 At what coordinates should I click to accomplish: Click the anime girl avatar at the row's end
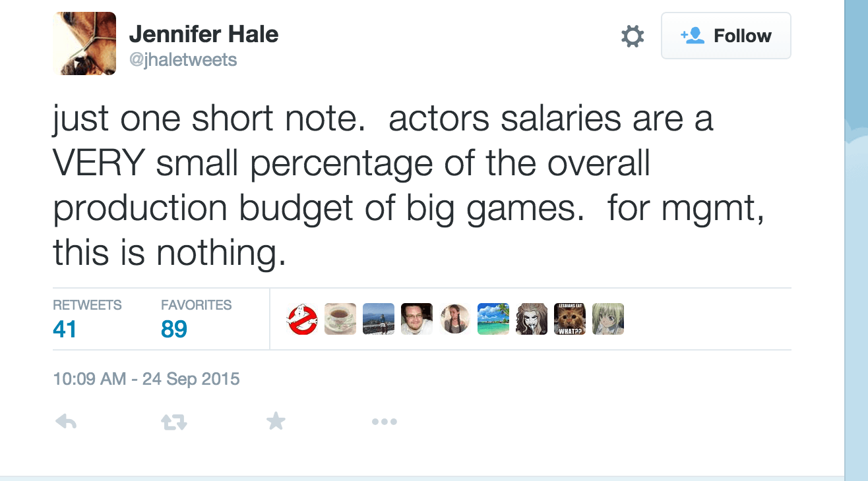[607, 319]
